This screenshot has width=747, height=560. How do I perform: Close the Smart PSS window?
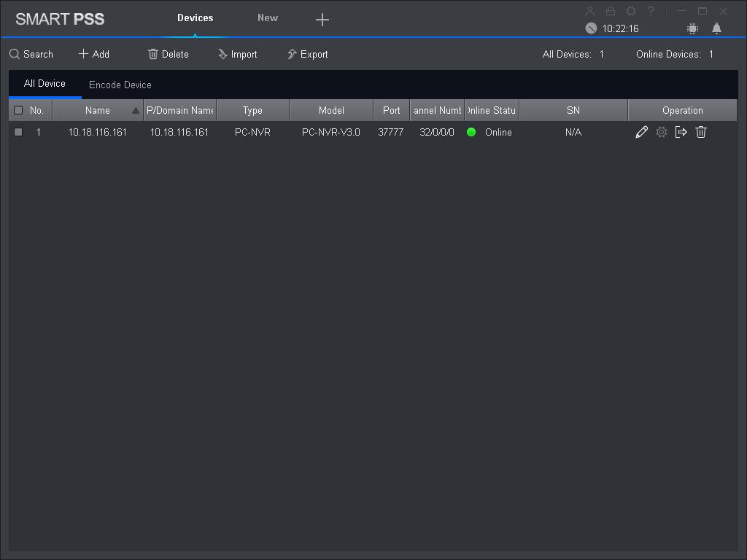tap(723, 10)
